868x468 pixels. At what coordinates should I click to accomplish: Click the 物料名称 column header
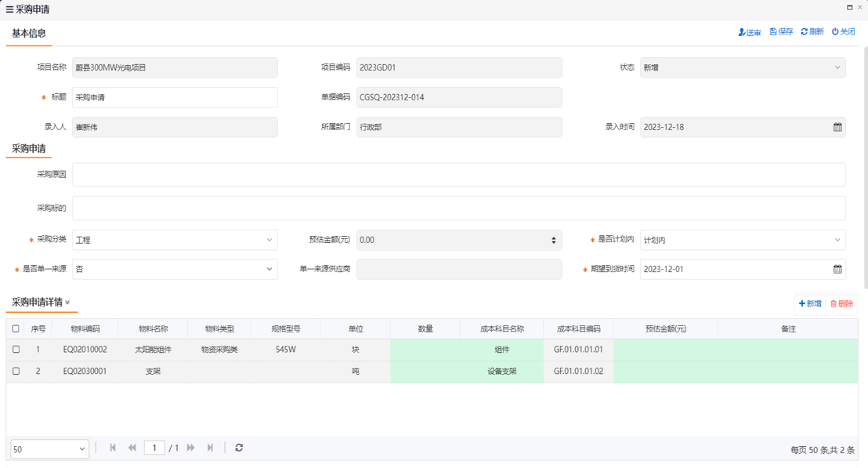pos(153,329)
